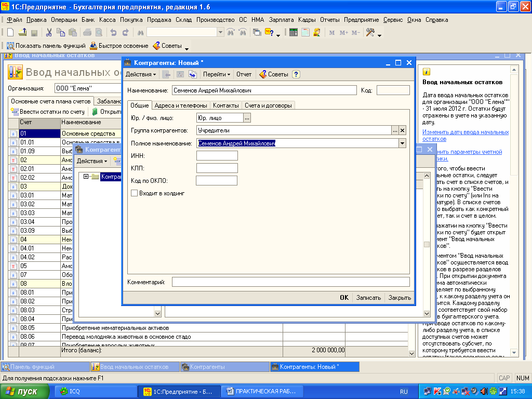Viewport: 532px width, 399px height.
Task: Click Закрыть button in dialog
Action: point(400,298)
